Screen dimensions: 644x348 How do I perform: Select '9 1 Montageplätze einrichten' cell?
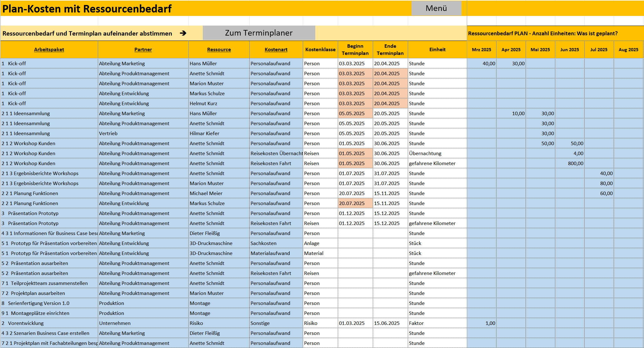click(x=49, y=313)
